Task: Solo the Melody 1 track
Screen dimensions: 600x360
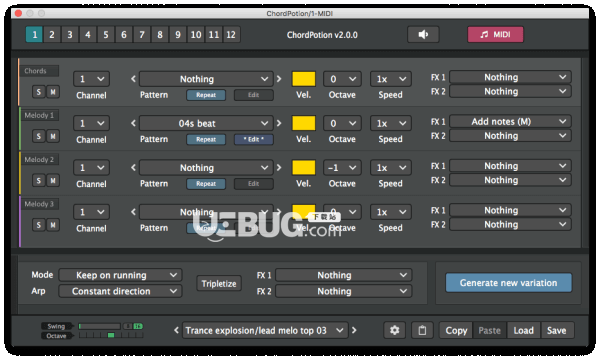Action: click(x=38, y=136)
